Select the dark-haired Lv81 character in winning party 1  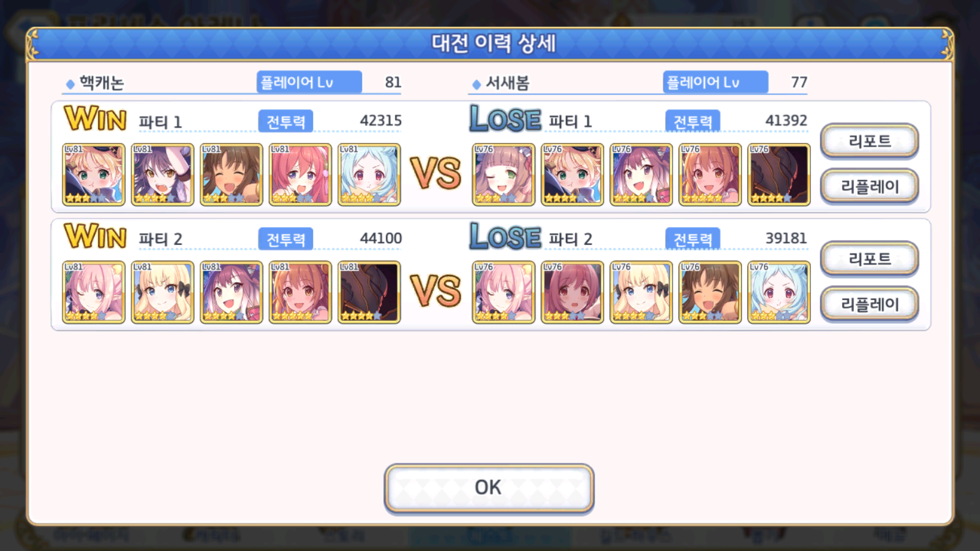tap(162, 174)
